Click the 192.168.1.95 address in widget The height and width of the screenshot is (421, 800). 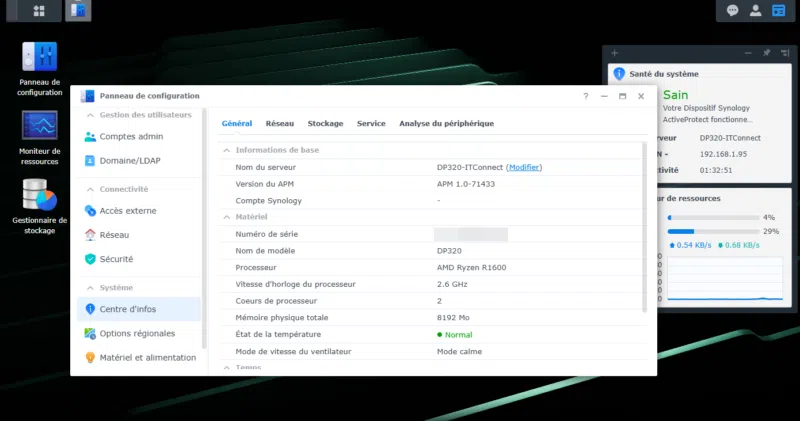[723, 154]
